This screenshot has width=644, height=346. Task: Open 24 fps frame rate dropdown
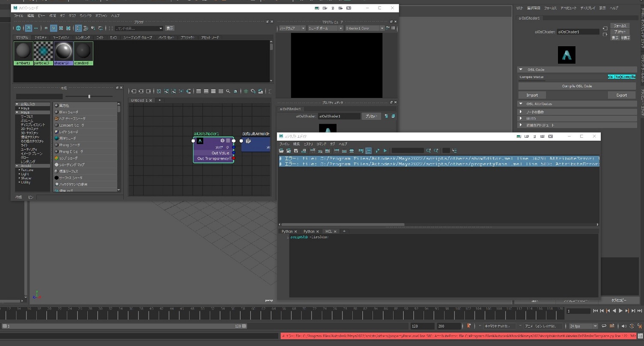583,326
